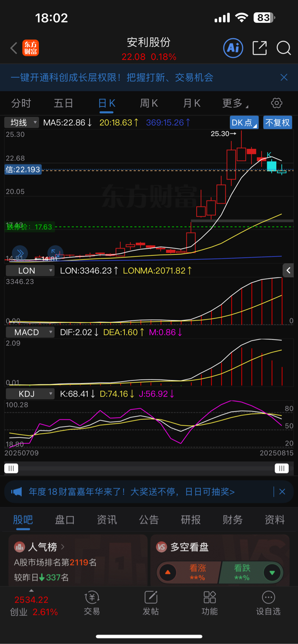This screenshot has height=644, width=298.
Task: Tap the double-arrow expand icon on chart
Action: point(20,253)
